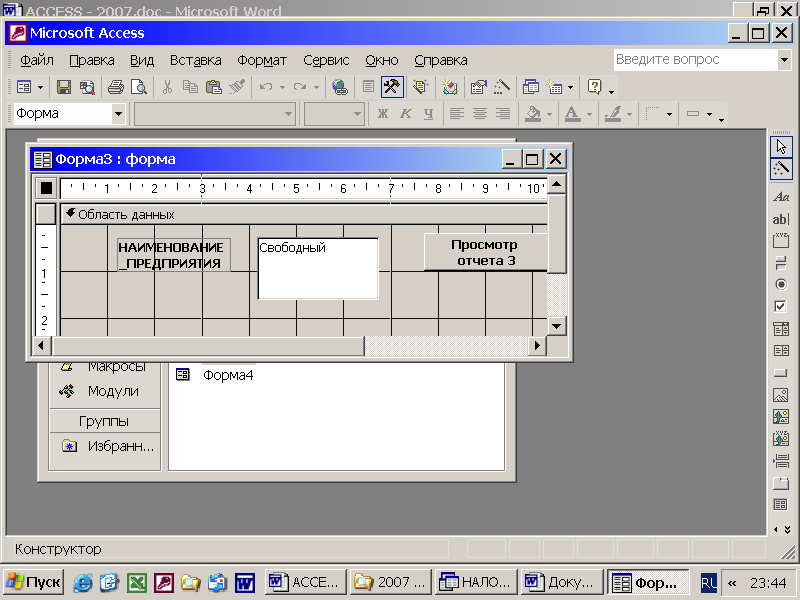
Task: Select the НАИМЕНОВАНИЕ_ПРЕДПРИЯТИЯ label control
Action: (173, 255)
